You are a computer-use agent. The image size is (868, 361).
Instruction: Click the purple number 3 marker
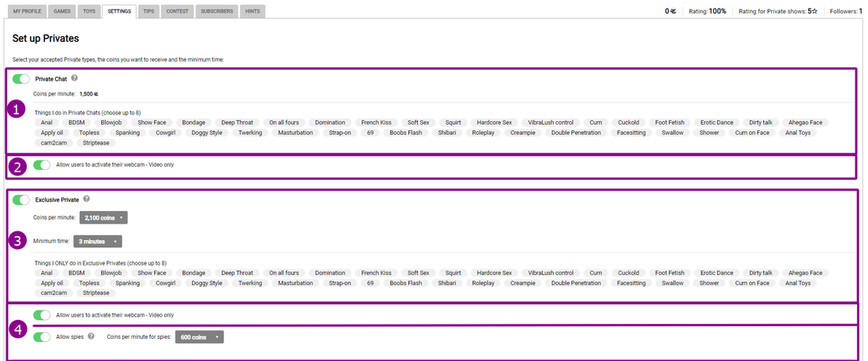click(x=18, y=241)
